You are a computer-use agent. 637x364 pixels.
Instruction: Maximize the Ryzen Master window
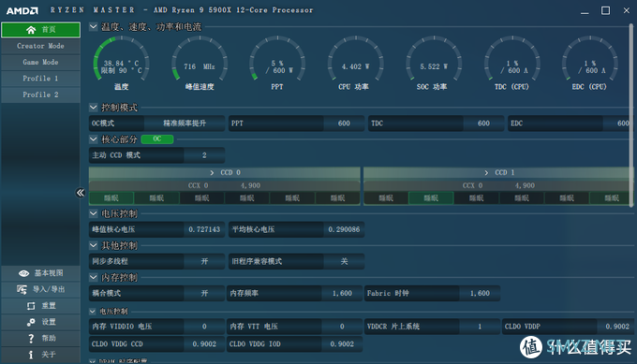tap(605, 10)
